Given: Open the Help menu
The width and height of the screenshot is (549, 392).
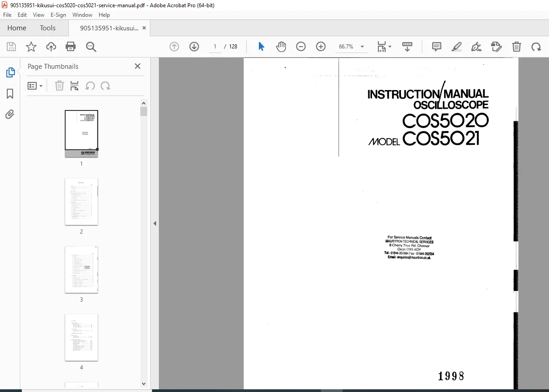Looking at the screenshot, I should (x=105, y=15).
